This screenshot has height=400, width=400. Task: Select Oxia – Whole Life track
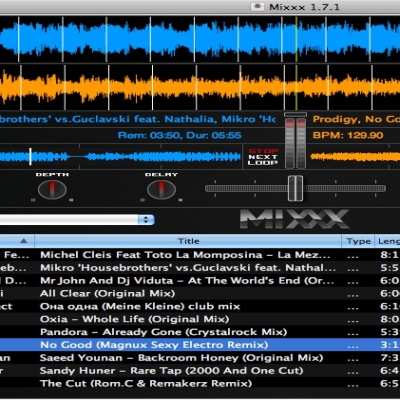[x=200, y=319]
